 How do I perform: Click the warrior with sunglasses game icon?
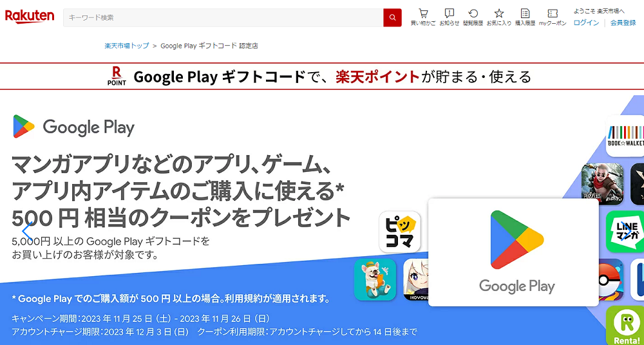[602, 183]
